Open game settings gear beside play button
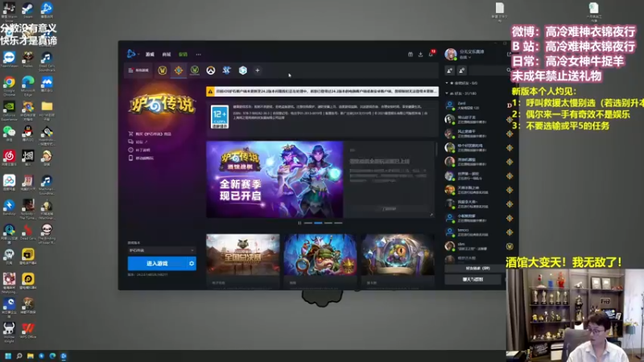This screenshot has height=362, width=644. (x=192, y=264)
